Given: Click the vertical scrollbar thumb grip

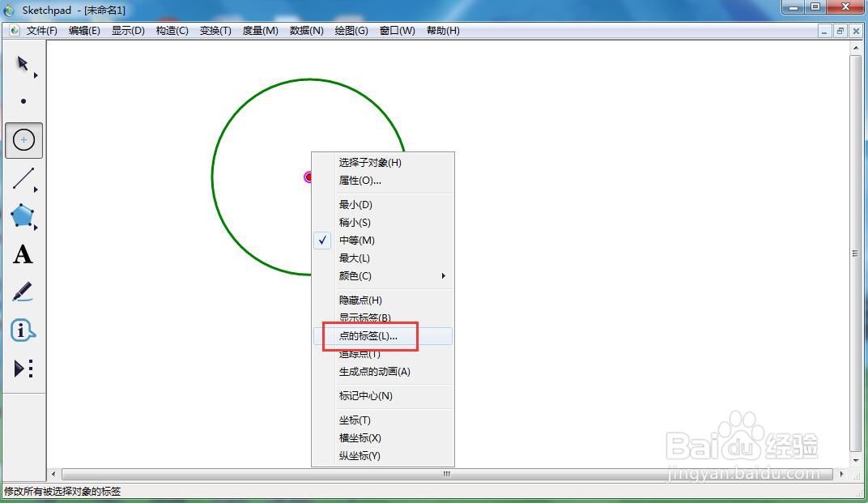Looking at the screenshot, I should 856,254.
